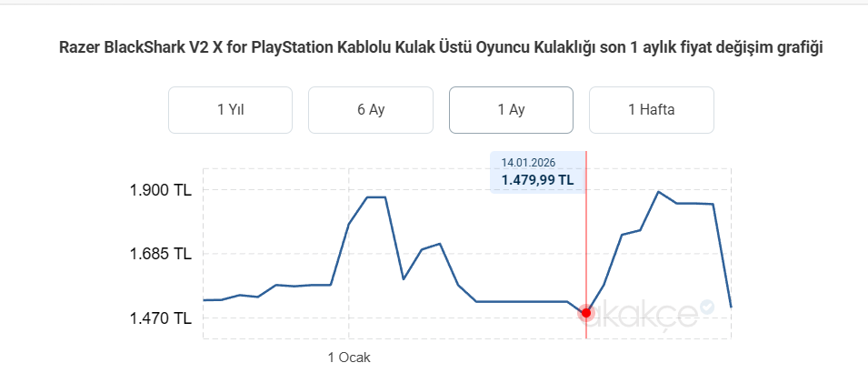Select the 6 Ay range tab
868x373 pixels.
pyautogui.click(x=371, y=110)
